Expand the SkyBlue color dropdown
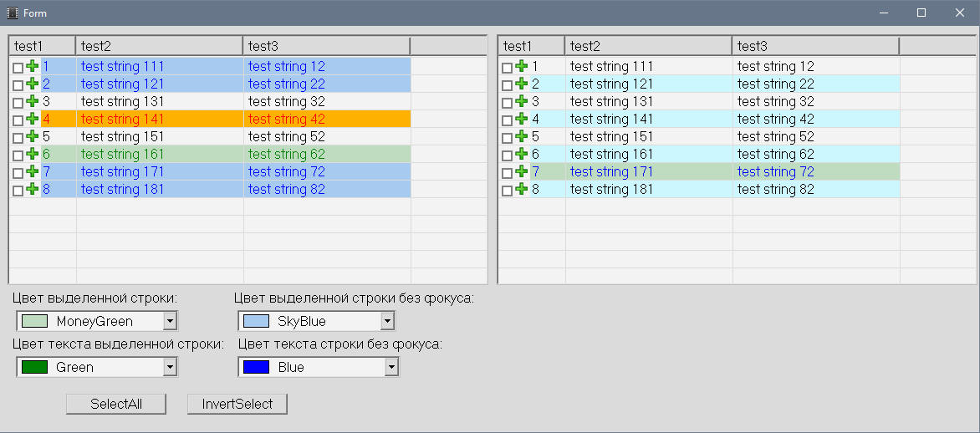 (386, 321)
